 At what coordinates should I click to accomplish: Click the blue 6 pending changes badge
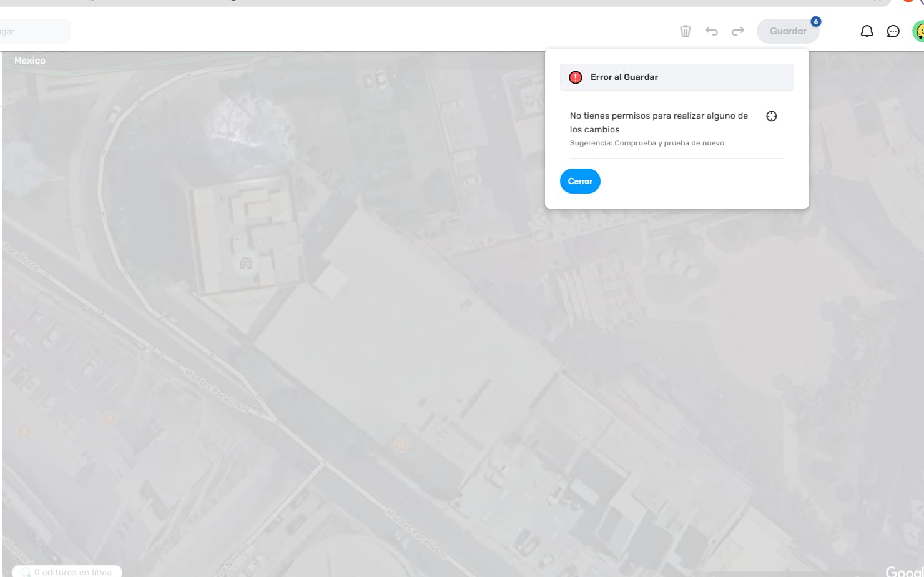pyautogui.click(x=815, y=22)
